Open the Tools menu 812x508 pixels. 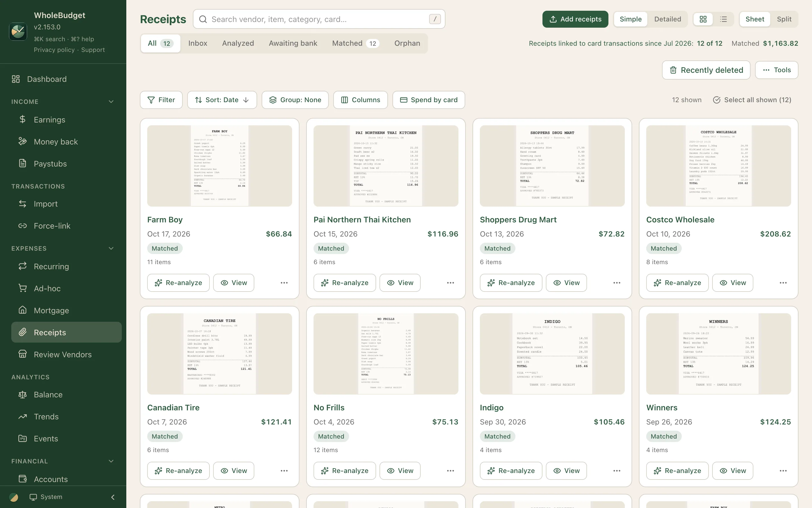click(777, 70)
